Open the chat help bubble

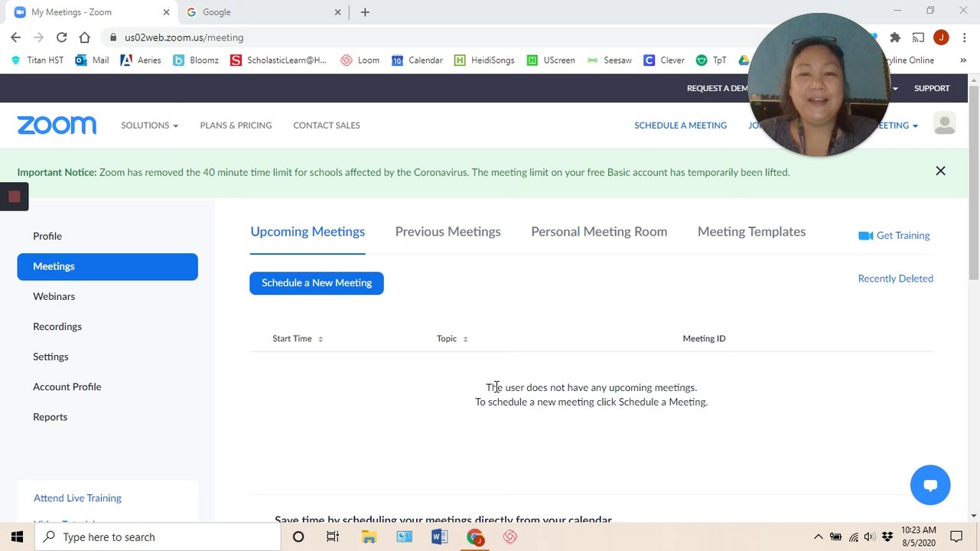930,485
